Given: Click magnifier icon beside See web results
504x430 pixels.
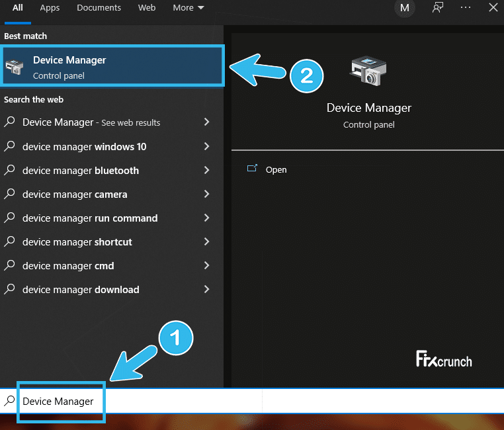Looking at the screenshot, I should [x=9, y=122].
